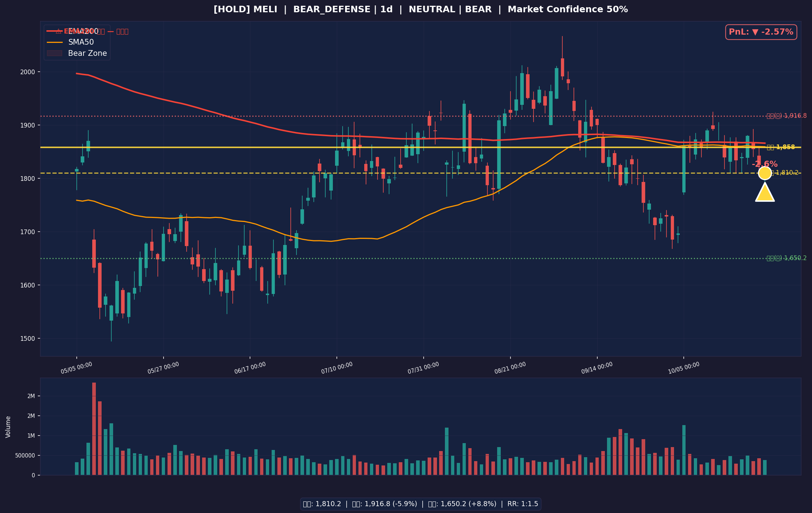Image resolution: width=812 pixels, height=513 pixels.
Task: Click the 05/05 00:00 date axis label
Action: [76, 368]
